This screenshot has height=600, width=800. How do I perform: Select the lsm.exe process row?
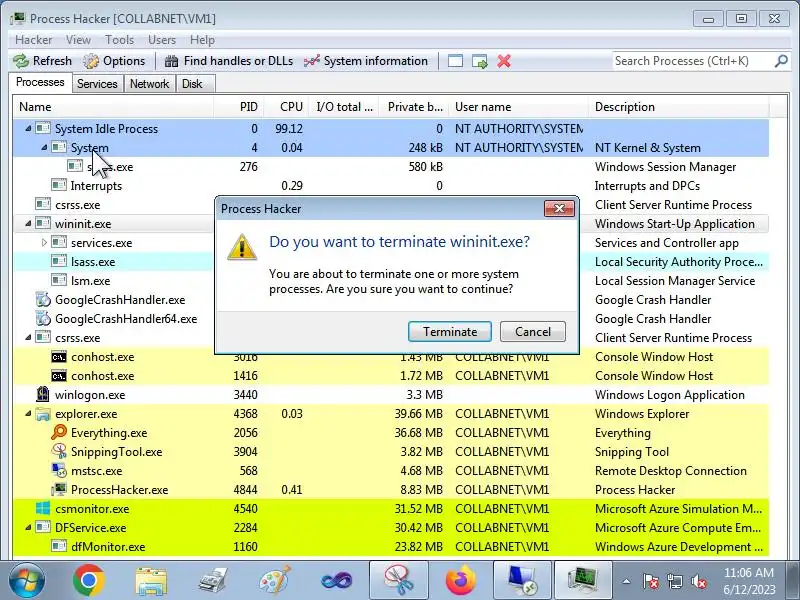pyautogui.click(x=390, y=281)
